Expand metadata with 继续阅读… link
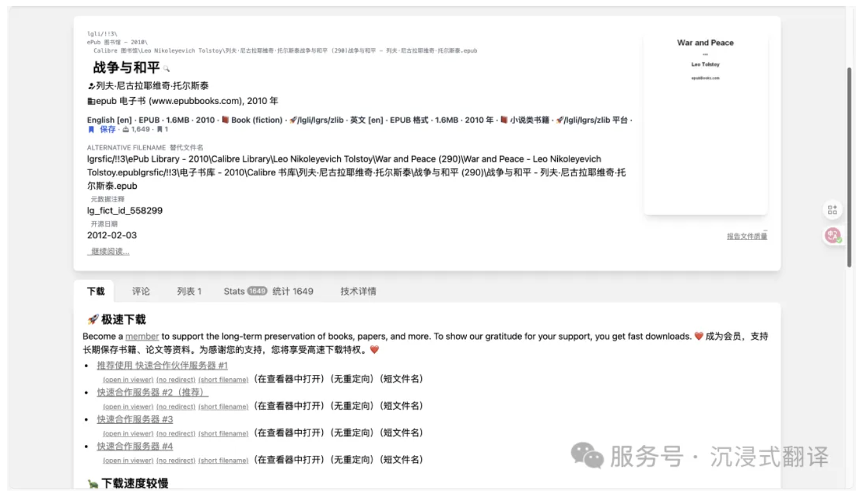This screenshot has height=497, width=868. coord(110,252)
